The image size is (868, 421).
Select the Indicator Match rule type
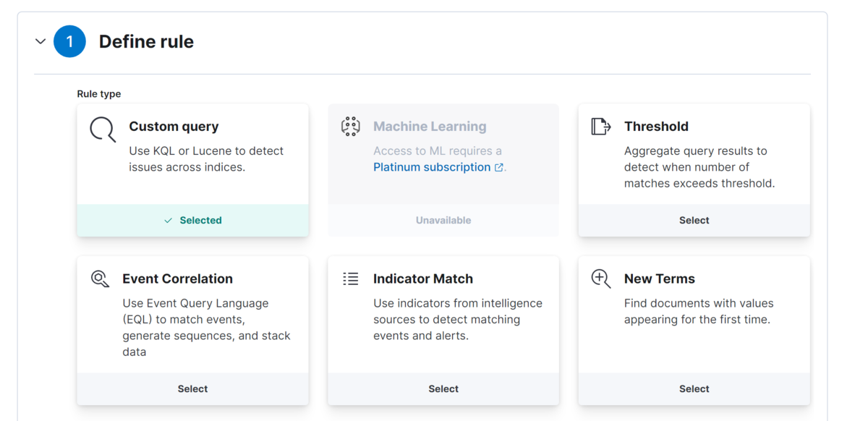443,389
